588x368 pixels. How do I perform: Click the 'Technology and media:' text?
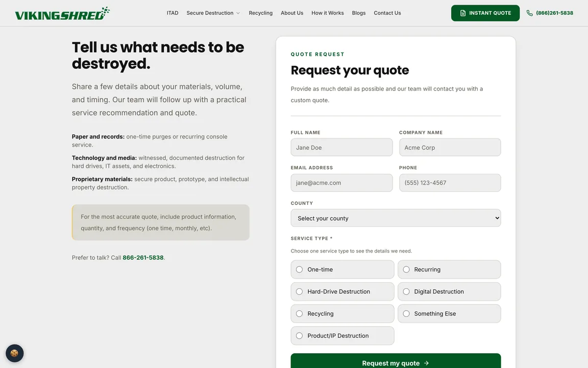click(104, 158)
